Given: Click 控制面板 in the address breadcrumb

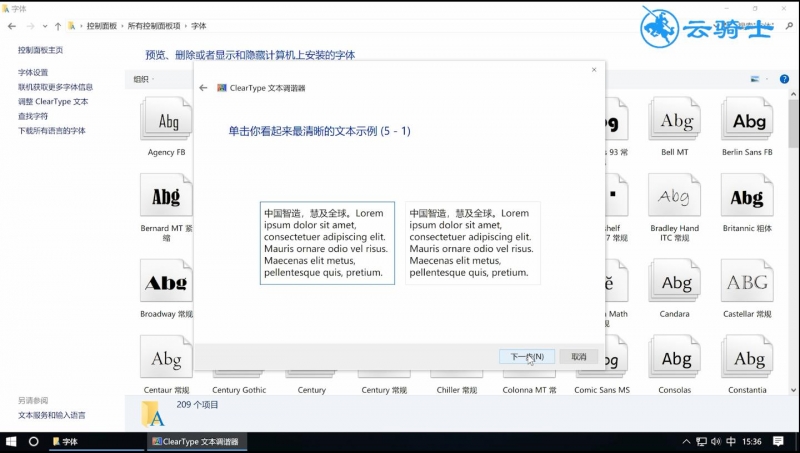Looking at the screenshot, I should pyautogui.click(x=102, y=26).
